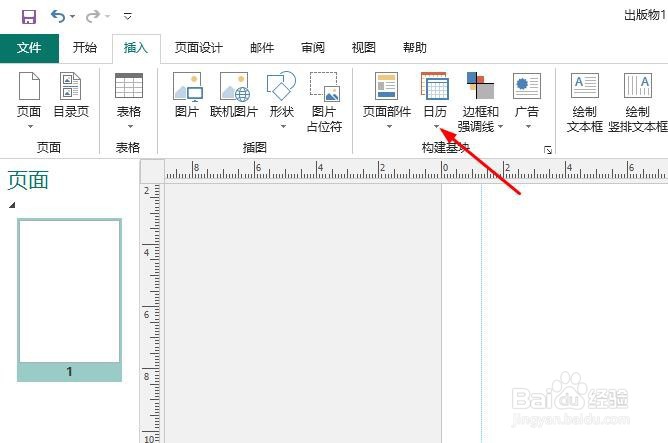The image size is (668, 443).
Task: Click the 日历 (Calendars) icon
Action: pyautogui.click(x=435, y=86)
